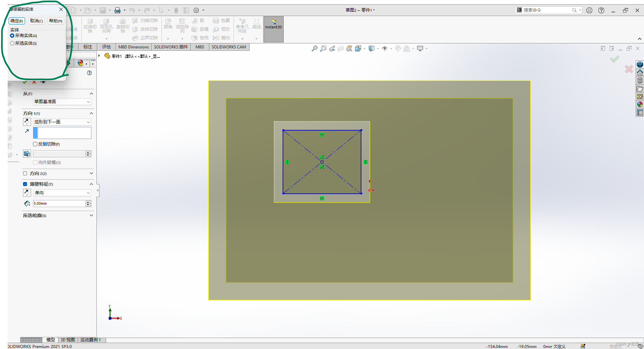Image resolution: width=644 pixels, height=349 pixels.
Task: Click the draft on/off icon
Action: point(27,154)
